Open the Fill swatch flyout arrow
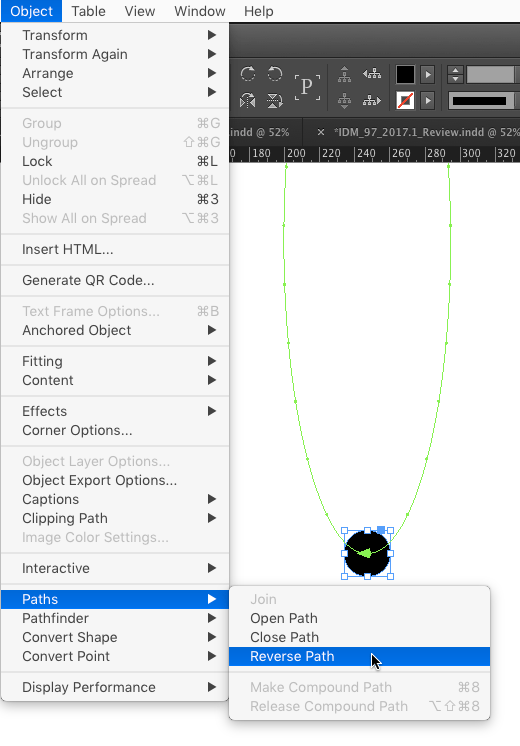Image resolution: width=520 pixels, height=746 pixels. click(428, 75)
